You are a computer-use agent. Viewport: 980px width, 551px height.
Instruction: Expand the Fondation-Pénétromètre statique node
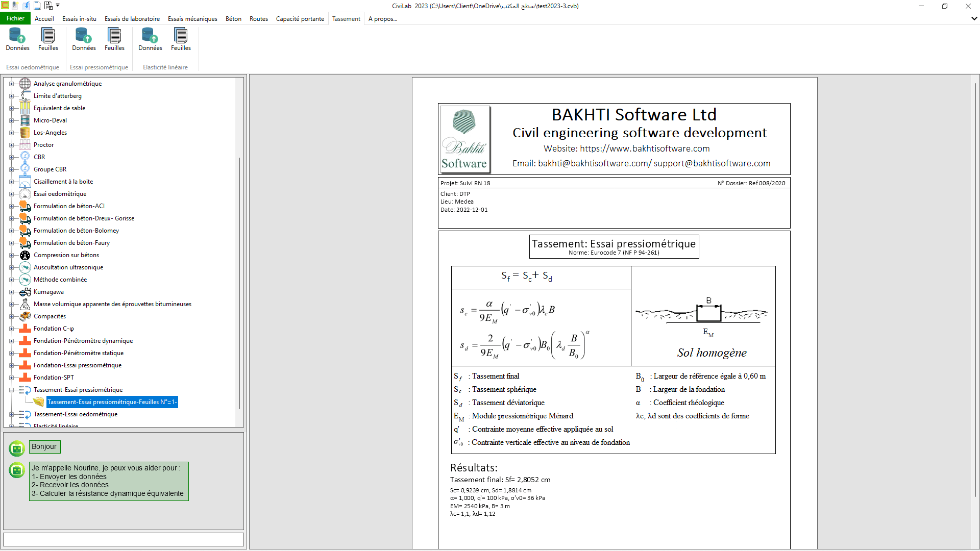pos(11,353)
